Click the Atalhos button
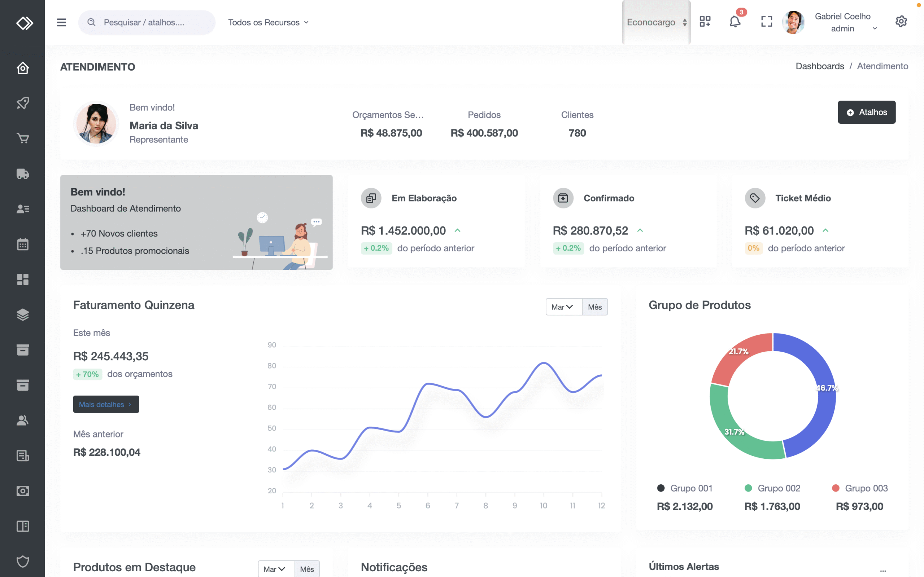The width and height of the screenshot is (924, 577). [866, 112]
